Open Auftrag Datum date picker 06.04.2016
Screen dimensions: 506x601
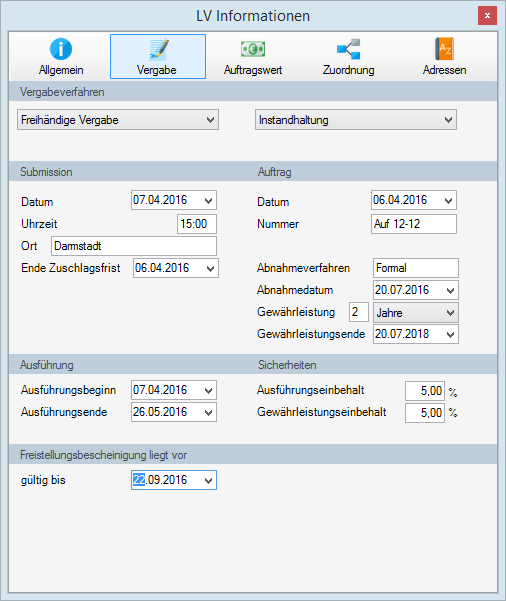click(x=448, y=200)
